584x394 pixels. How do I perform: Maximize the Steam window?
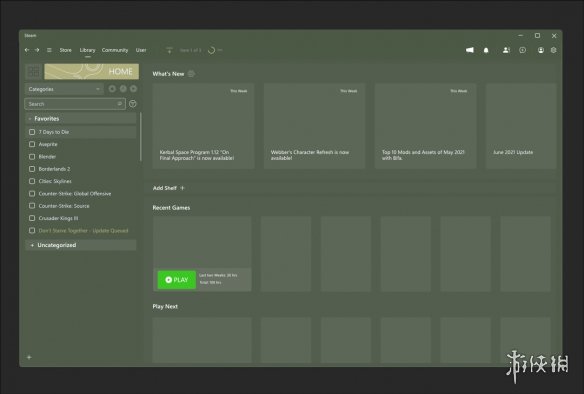click(x=537, y=35)
